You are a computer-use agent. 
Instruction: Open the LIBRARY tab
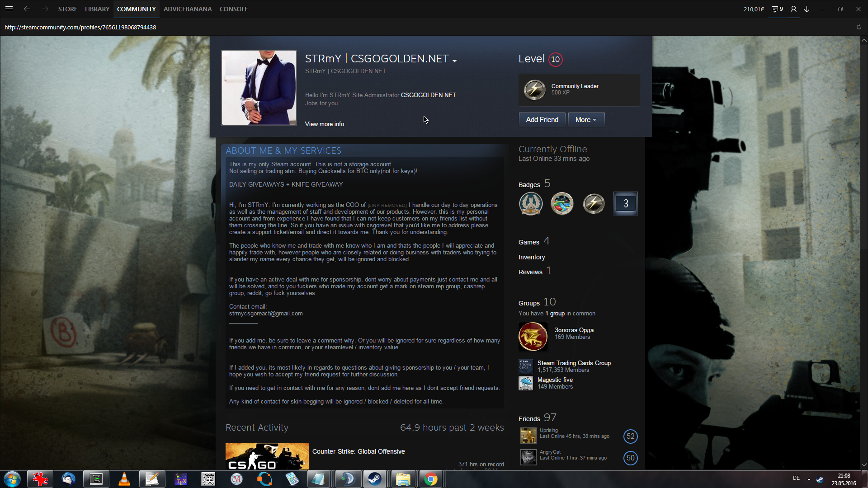[x=97, y=9]
